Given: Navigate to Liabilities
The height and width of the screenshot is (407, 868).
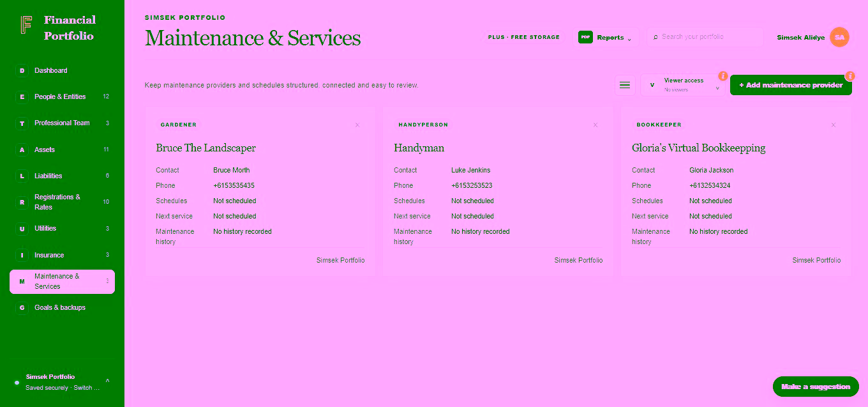Looking at the screenshot, I should click(62, 176).
